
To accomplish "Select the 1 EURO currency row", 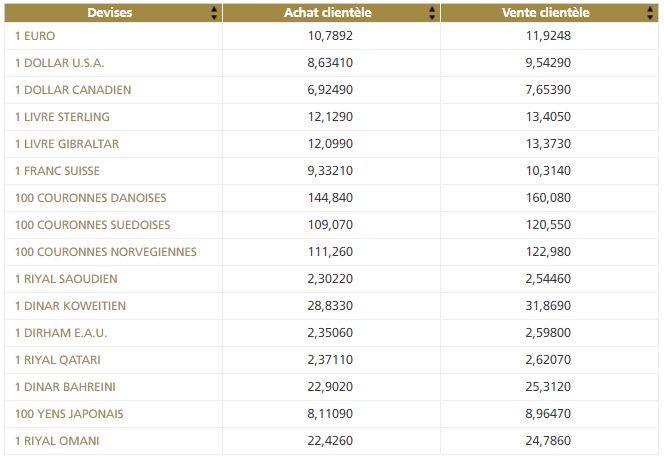I will click(x=36, y=36).
